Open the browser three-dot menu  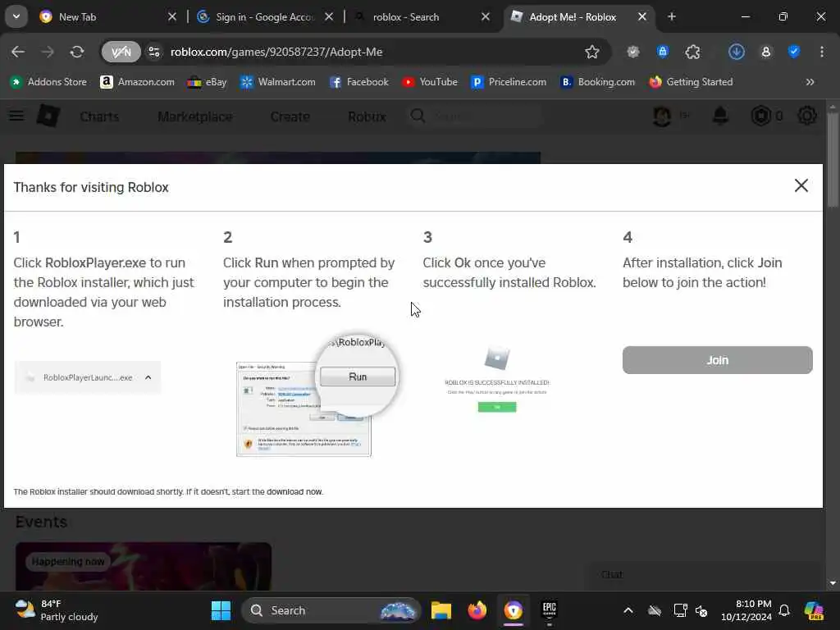[x=822, y=52]
